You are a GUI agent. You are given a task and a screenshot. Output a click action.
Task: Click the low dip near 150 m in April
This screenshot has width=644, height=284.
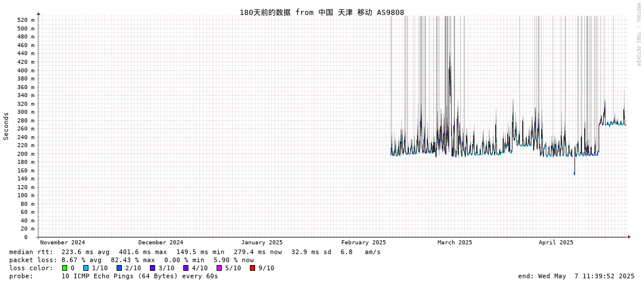[x=574, y=174]
